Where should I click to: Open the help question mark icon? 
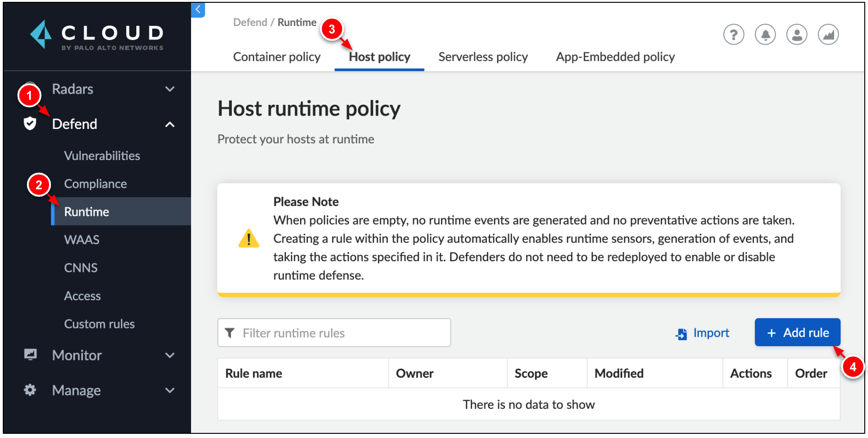734,34
